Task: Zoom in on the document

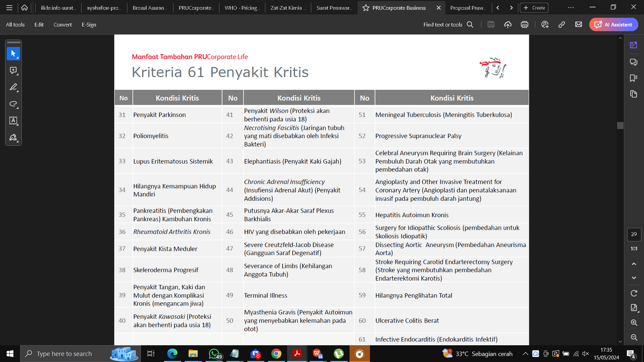Action: pos(634,323)
